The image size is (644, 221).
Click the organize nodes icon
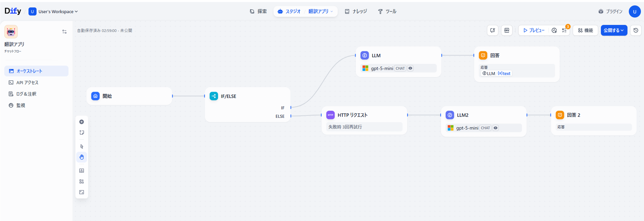click(82, 181)
